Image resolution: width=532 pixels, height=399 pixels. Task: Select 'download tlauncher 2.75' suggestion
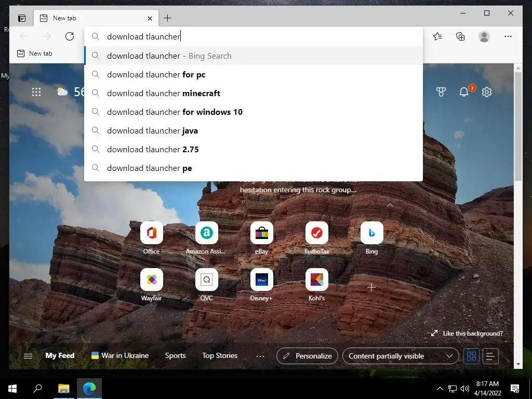click(x=254, y=149)
